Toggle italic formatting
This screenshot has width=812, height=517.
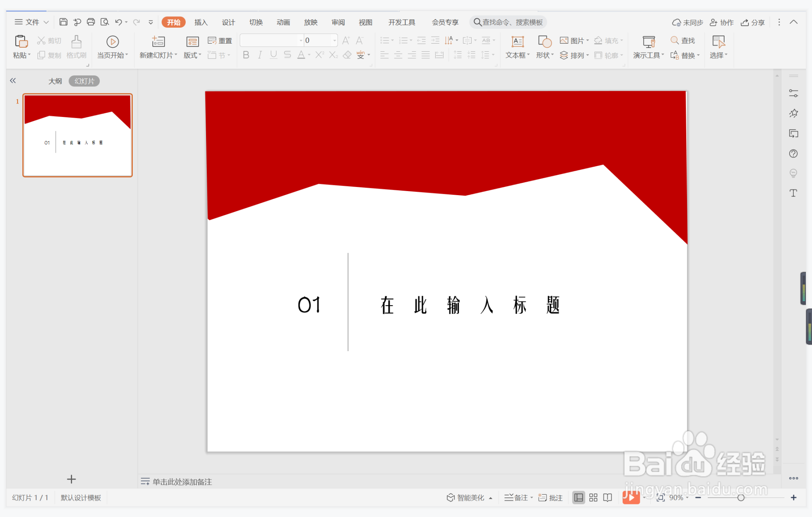(x=259, y=55)
